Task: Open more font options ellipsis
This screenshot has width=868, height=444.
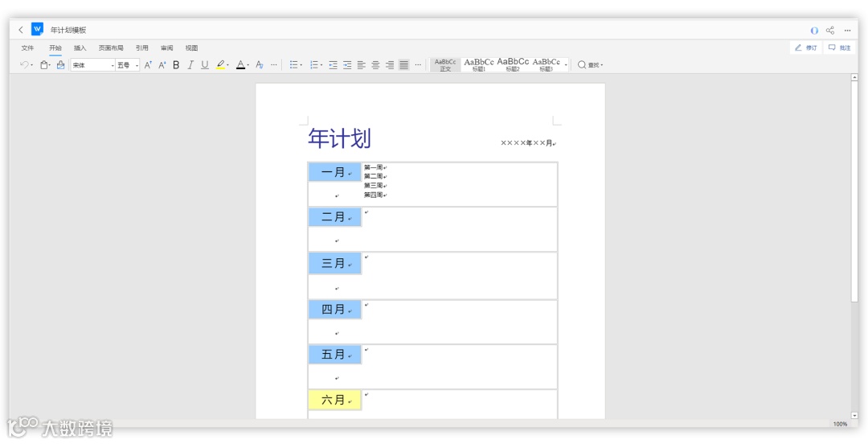Action: [274, 65]
